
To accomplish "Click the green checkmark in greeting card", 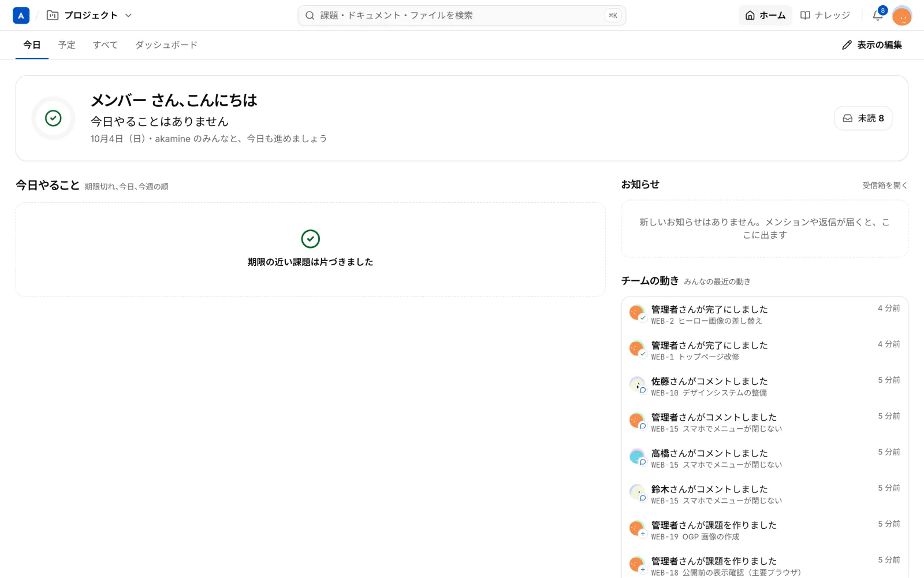I will (x=53, y=118).
